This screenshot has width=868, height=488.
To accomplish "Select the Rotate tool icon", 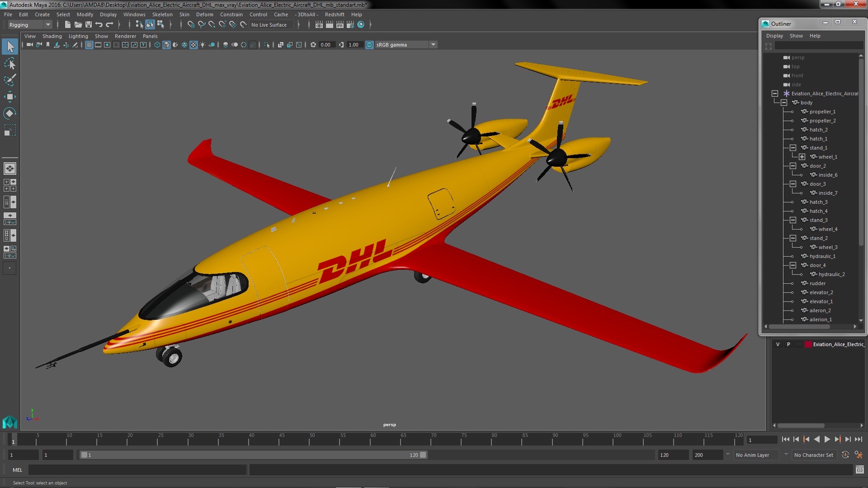I will (x=9, y=113).
